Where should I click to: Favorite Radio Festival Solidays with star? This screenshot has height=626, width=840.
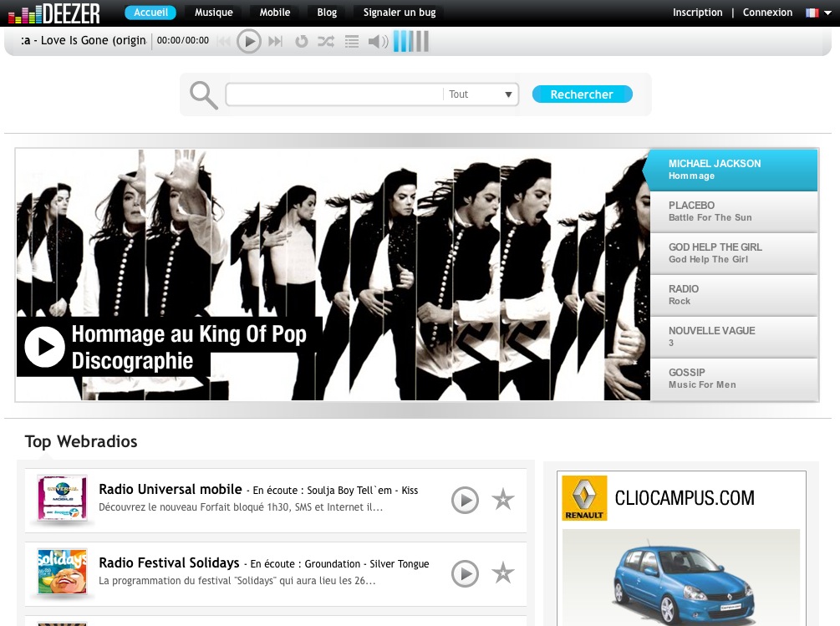[x=503, y=573]
